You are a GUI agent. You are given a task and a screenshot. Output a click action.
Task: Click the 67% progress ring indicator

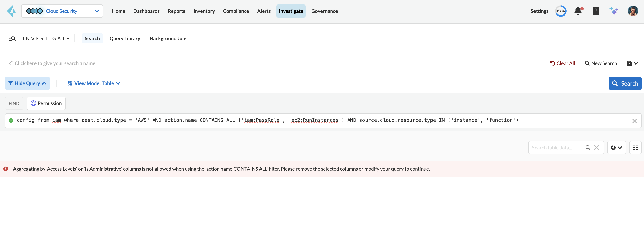[560, 11]
